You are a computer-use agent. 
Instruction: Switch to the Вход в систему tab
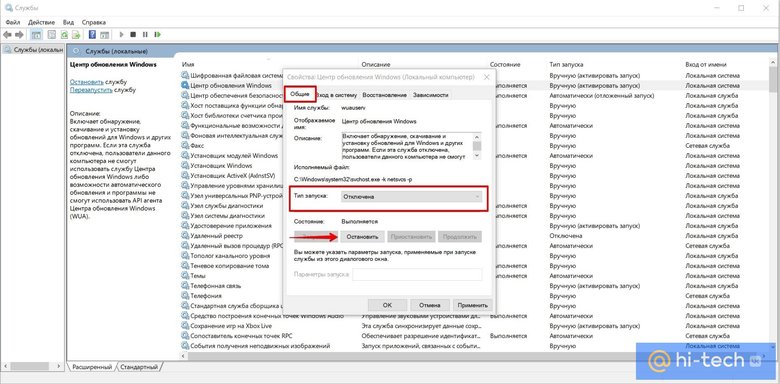[x=337, y=95]
